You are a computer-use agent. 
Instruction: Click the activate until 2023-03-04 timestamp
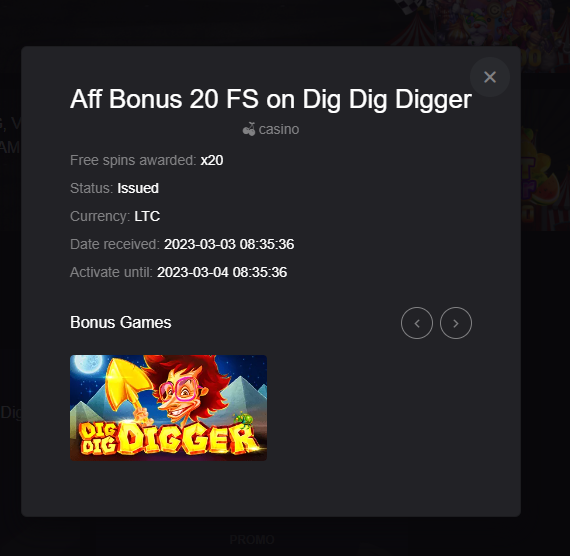coord(222,272)
